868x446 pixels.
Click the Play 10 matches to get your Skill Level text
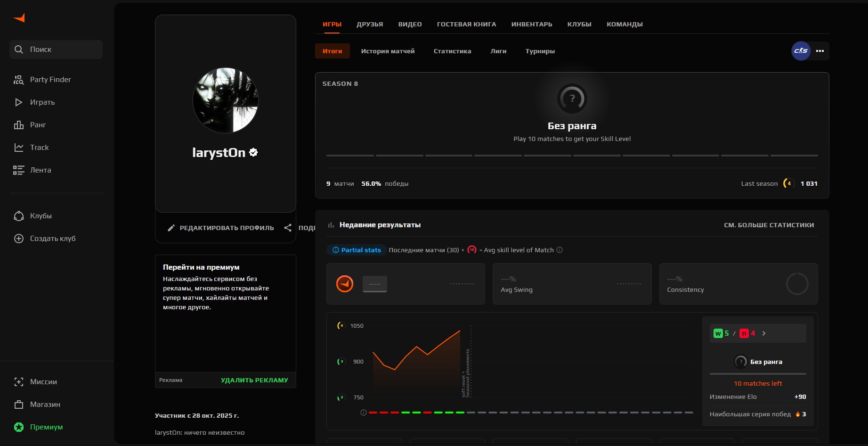pyautogui.click(x=572, y=139)
